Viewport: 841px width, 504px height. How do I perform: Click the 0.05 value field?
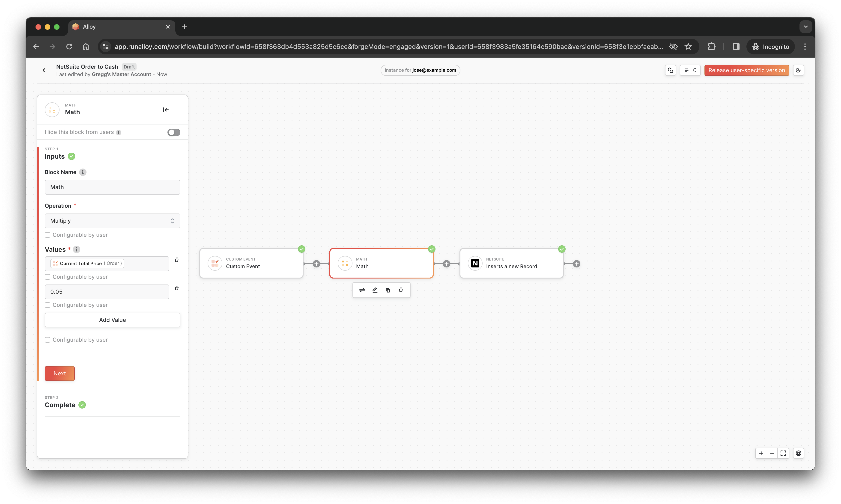pyautogui.click(x=107, y=292)
